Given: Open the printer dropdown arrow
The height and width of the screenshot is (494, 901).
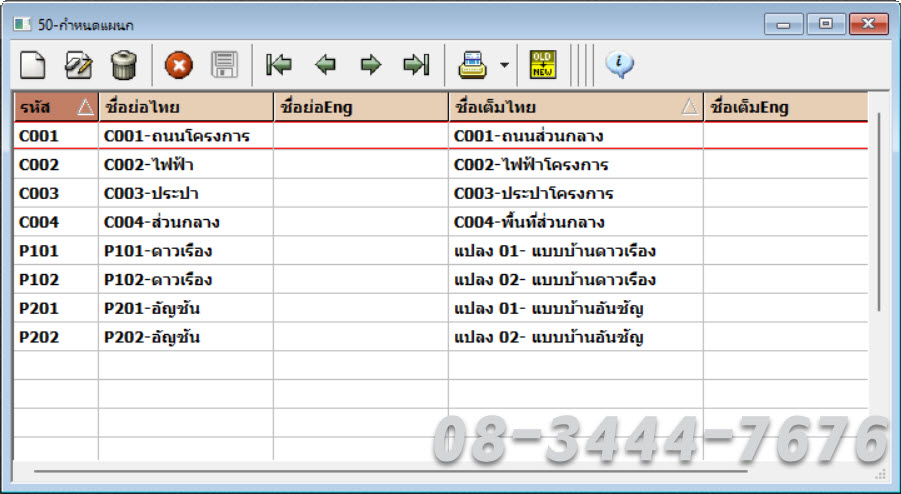Looking at the screenshot, I should 504,65.
